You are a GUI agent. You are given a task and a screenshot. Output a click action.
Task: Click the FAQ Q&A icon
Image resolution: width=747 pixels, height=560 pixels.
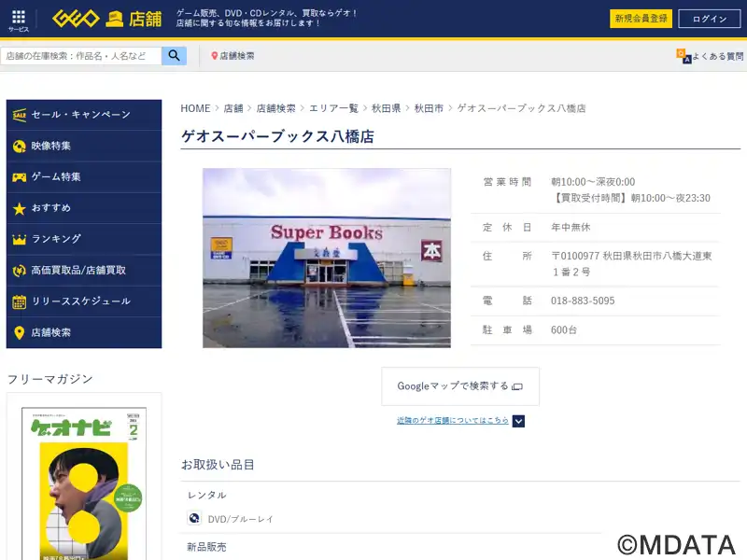[x=684, y=56]
